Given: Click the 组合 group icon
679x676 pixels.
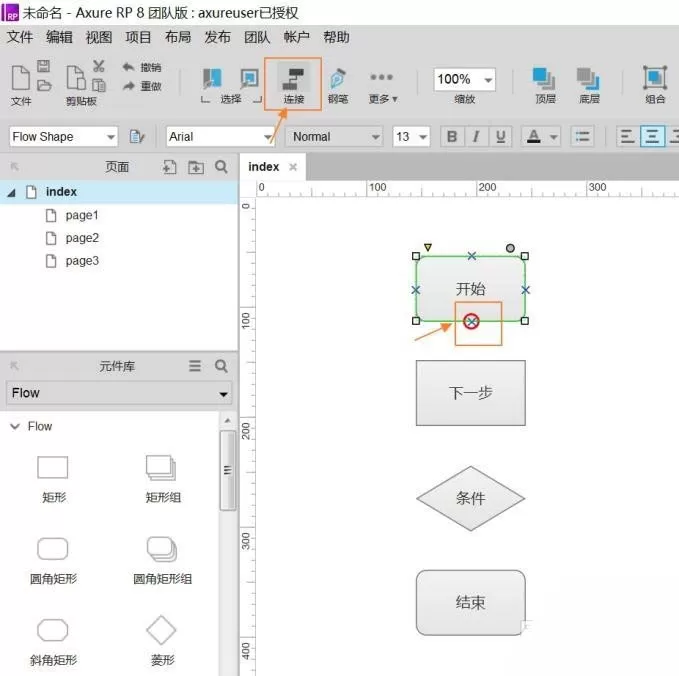Looking at the screenshot, I should (655, 84).
